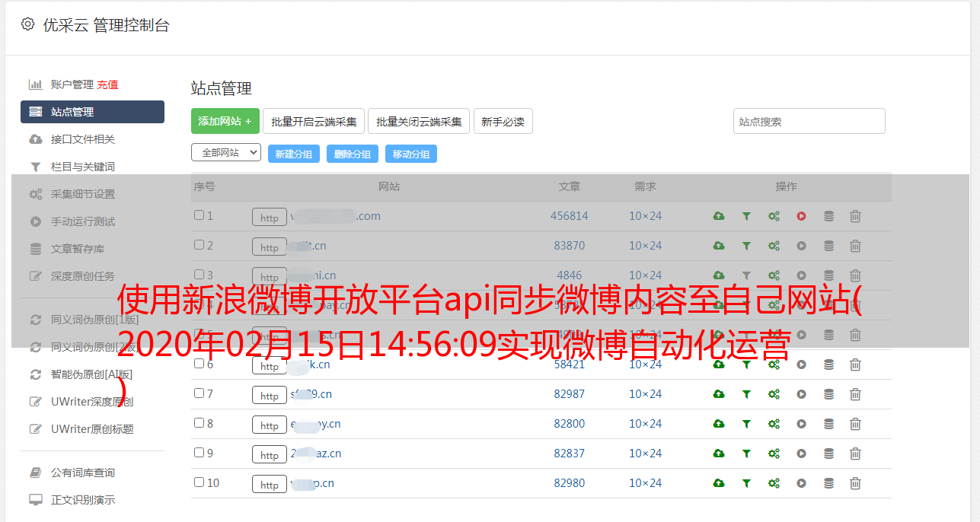Check the box for site 7
Viewport: 980px width, 522px height.
tap(199, 393)
